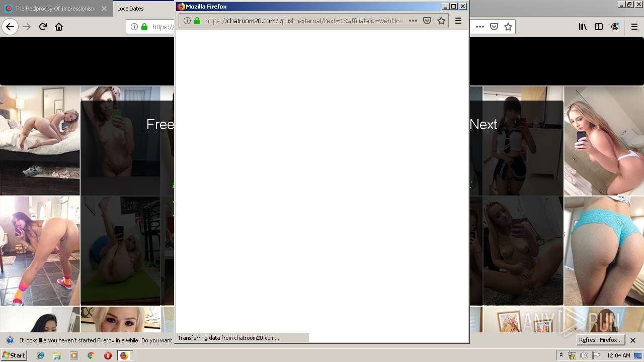Maximize the Mozilla Firefox popup window
Image resolution: width=644 pixels, height=362 pixels.
pos(454,6)
